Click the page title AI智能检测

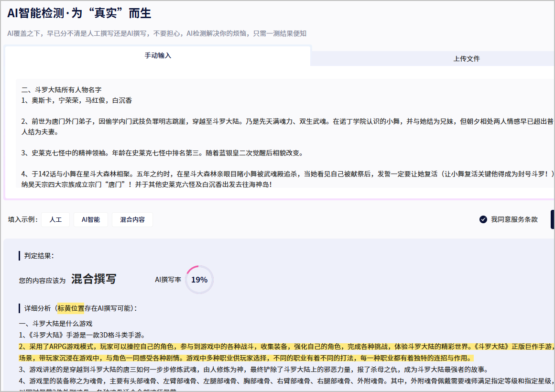(79, 13)
